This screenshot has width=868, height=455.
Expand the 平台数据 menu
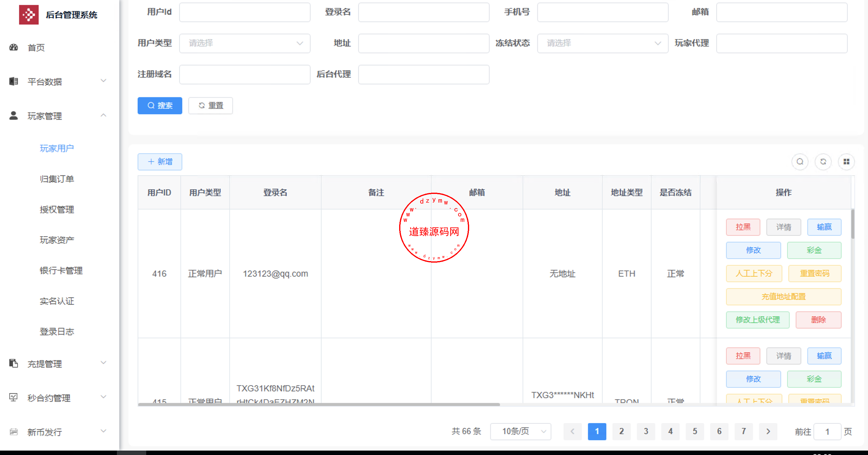[103, 81]
